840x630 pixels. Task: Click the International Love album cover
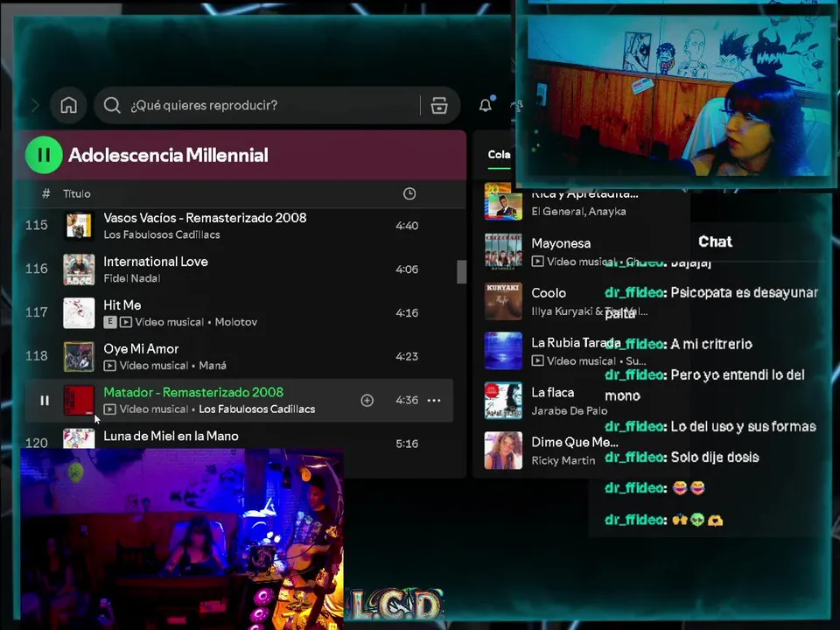pyautogui.click(x=79, y=269)
